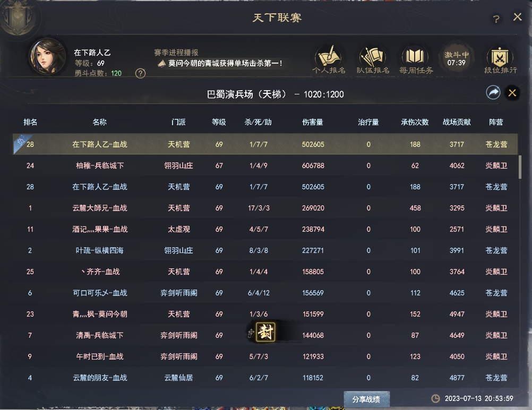Click the help icon beside 勇斗点数
Viewport: 532px width, 410px height.
click(x=140, y=73)
